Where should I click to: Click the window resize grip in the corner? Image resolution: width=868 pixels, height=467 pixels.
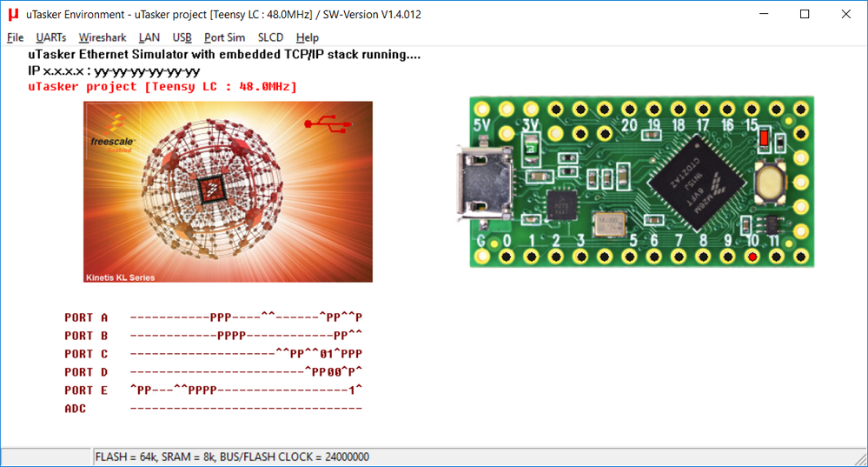(x=859, y=458)
